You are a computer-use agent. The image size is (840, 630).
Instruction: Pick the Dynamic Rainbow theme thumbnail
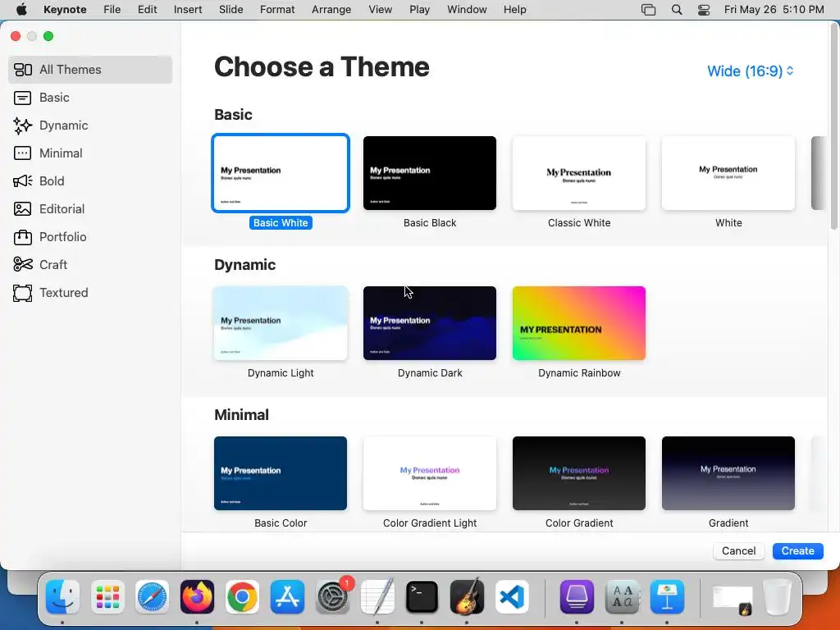(578, 323)
